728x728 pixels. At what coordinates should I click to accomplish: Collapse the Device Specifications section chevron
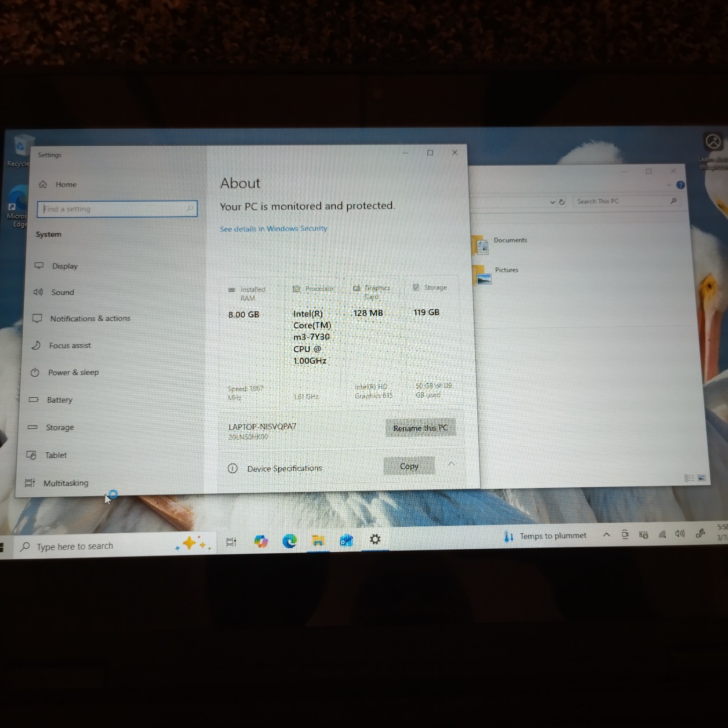tap(451, 464)
